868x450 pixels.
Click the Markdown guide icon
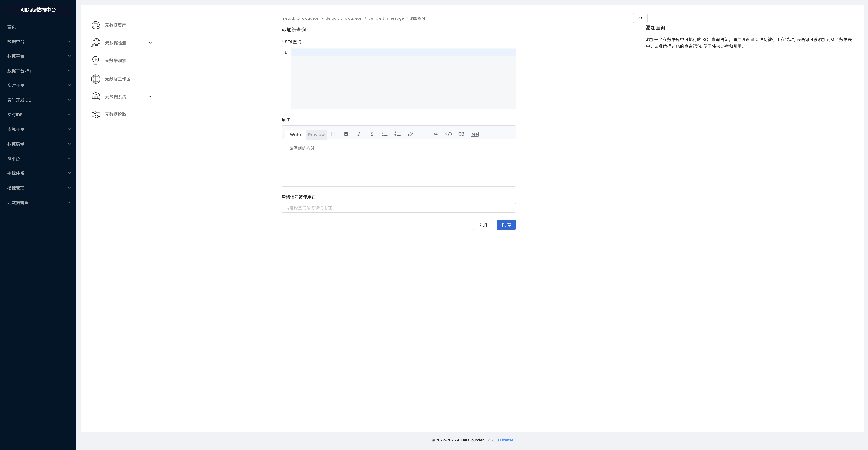pyautogui.click(x=474, y=134)
